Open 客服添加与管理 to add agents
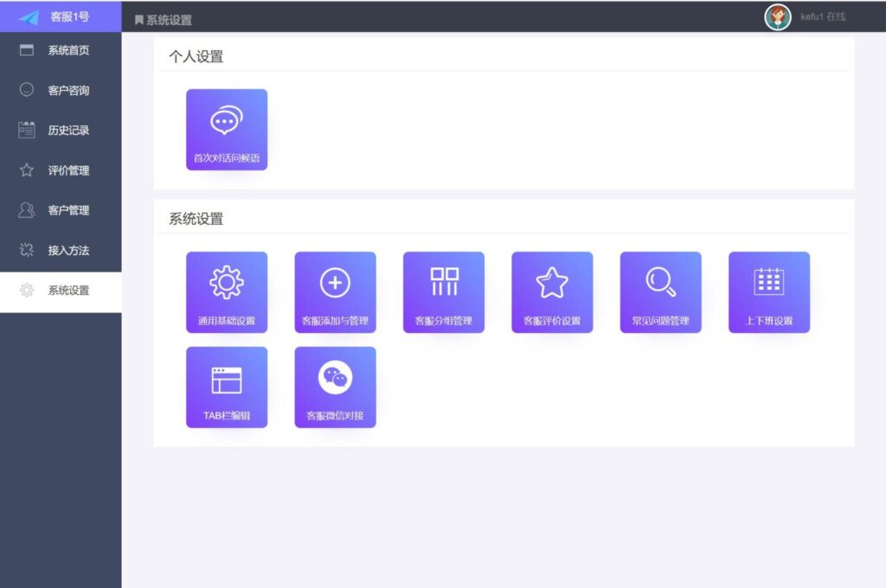The height and width of the screenshot is (588, 886). (335, 291)
